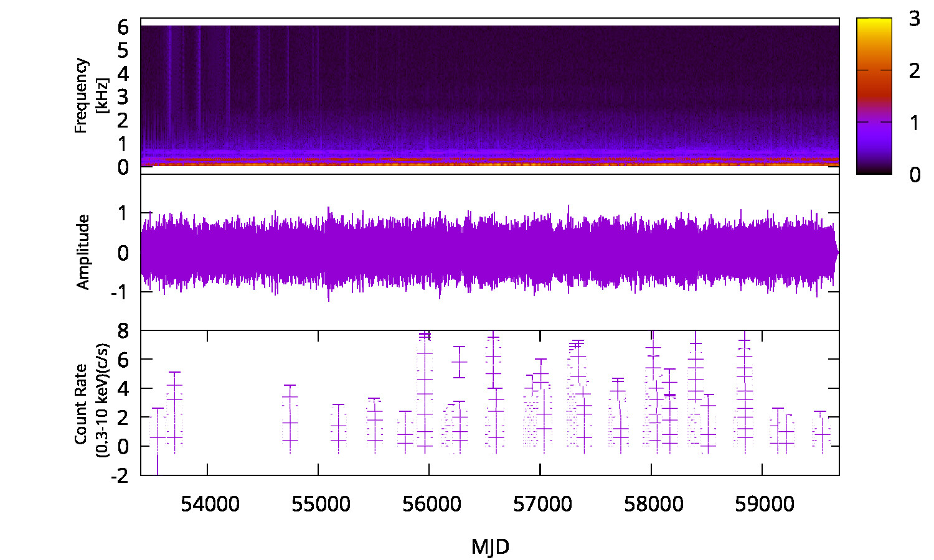Click the 58000 x-axis tick label
The width and height of the screenshot is (934, 560).
point(653,504)
